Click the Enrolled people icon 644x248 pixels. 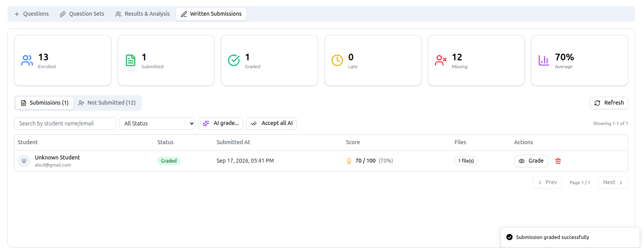click(x=27, y=60)
